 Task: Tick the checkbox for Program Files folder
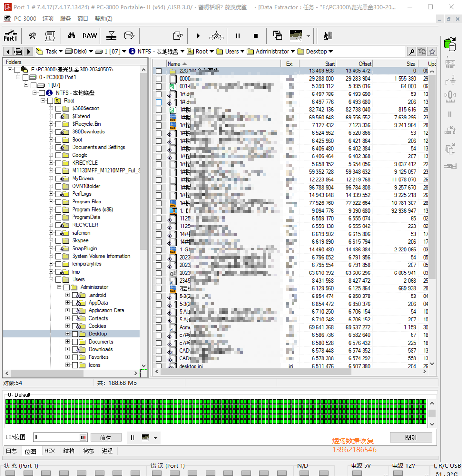point(58,202)
